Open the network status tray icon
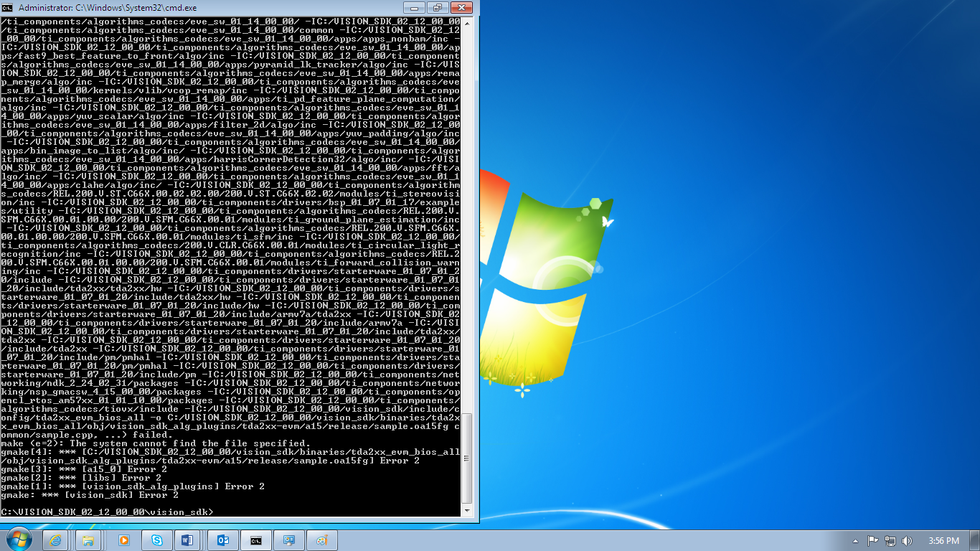 pos(890,541)
